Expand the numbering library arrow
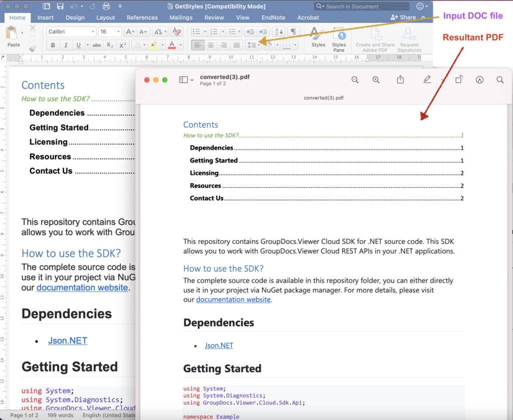Image resolution: width=513 pixels, height=420 pixels. [x=223, y=32]
